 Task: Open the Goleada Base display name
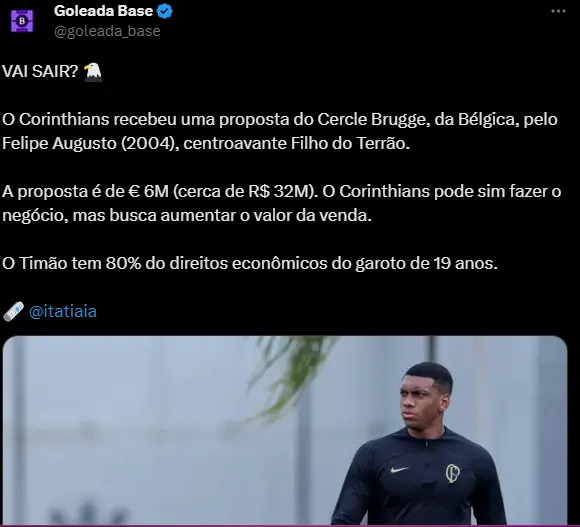pyautogui.click(x=103, y=11)
